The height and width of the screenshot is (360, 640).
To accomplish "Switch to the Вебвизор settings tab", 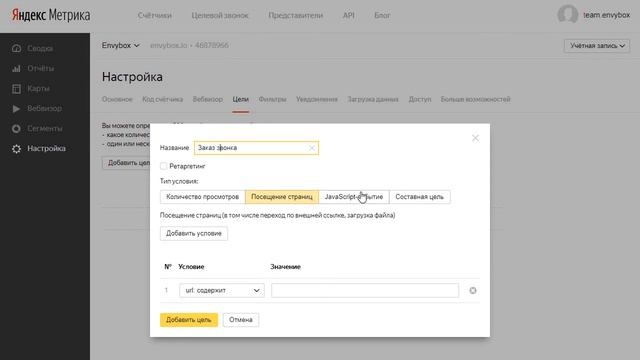I will (x=207, y=99).
